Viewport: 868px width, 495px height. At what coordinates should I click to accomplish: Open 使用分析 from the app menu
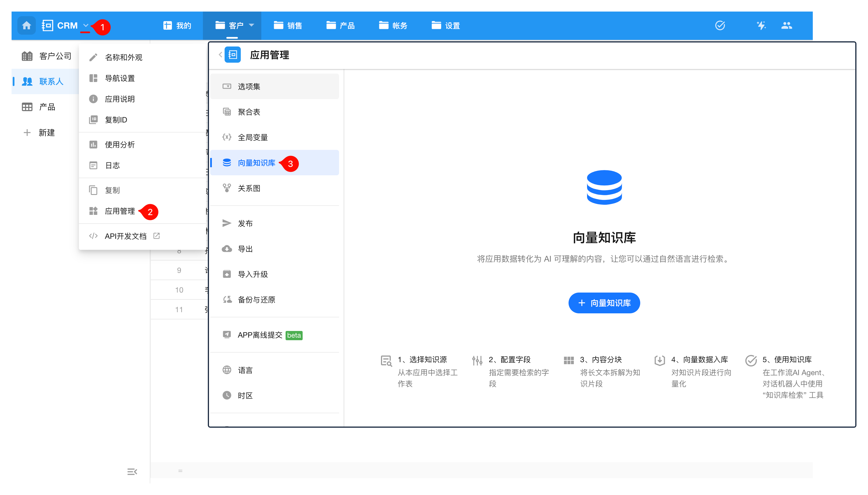coord(119,145)
